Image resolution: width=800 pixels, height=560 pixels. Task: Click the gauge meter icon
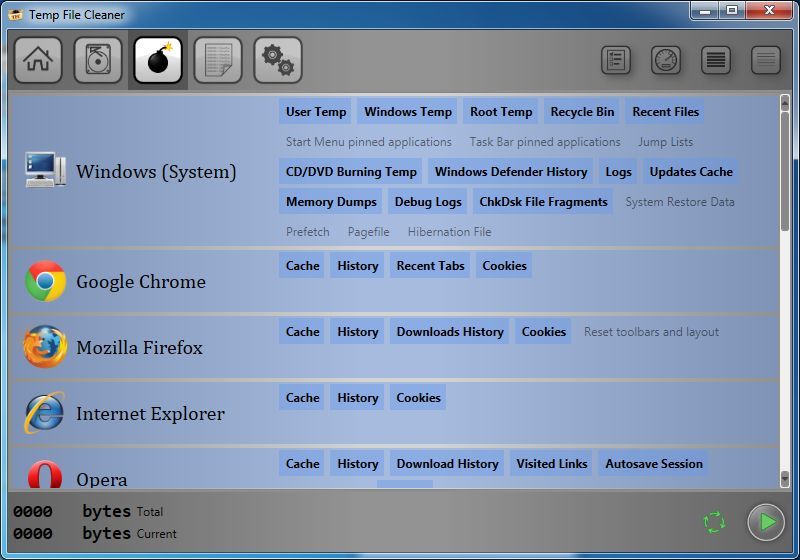(x=666, y=61)
